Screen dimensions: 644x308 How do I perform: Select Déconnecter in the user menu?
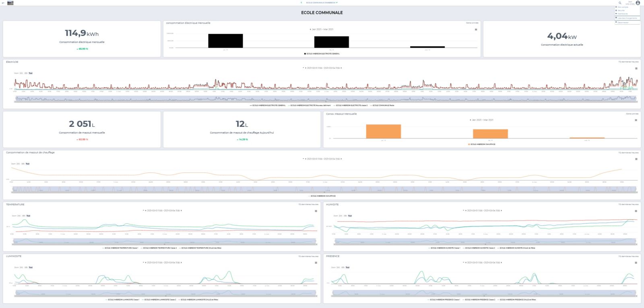(623, 23)
